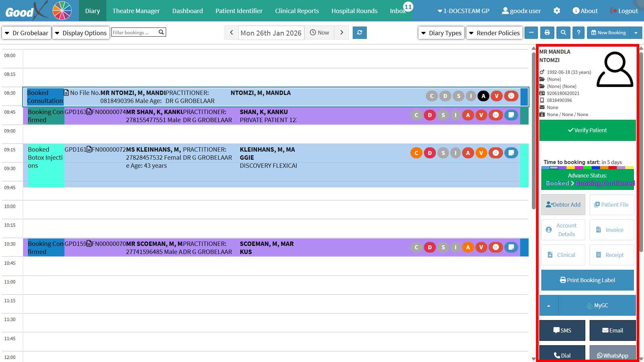
Task: Expand the Dr Grobelaar dropdown
Action: click(27, 33)
